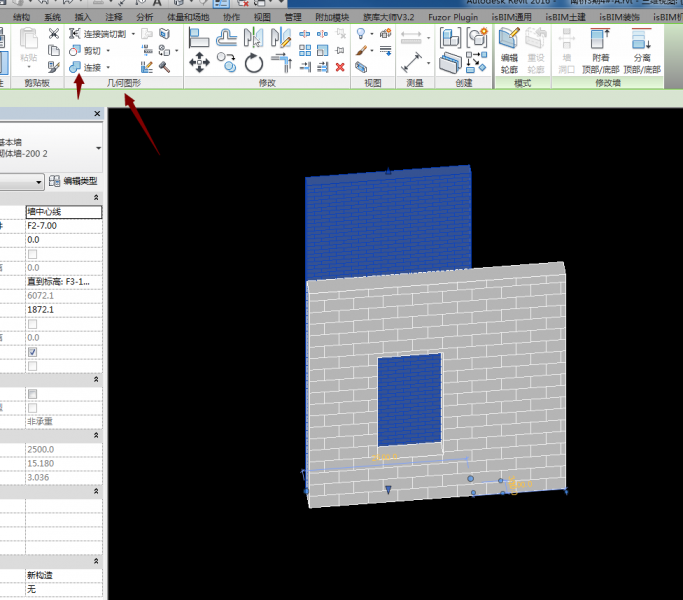Toggle the checkbox below the 0.0 offset value
Image resolution: width=683 pixels, height=600 pixels.
[33, 254]
